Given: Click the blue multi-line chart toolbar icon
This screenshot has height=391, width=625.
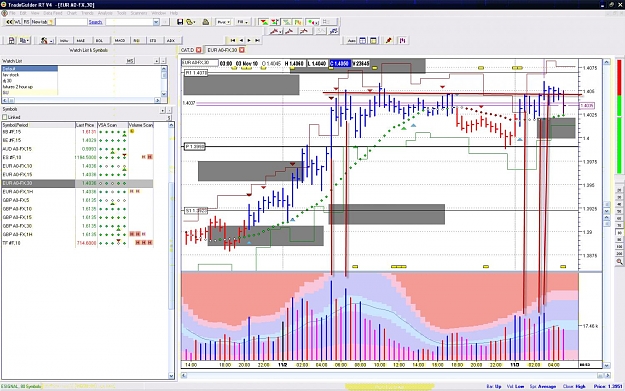Looking at the screenshot, I should point(334,31).
